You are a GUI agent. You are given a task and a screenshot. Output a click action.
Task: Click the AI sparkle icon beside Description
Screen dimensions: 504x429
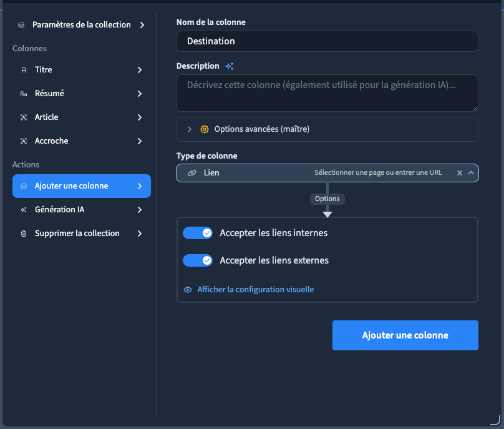[230, 66]
